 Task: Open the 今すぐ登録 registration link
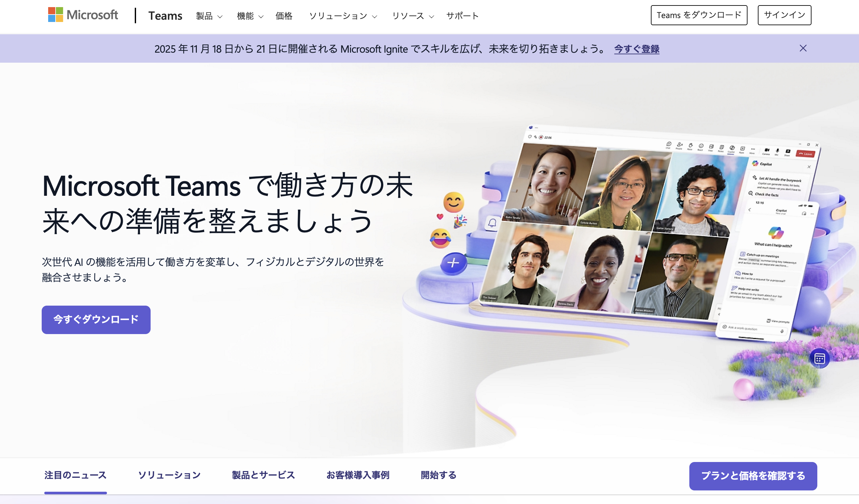click(636, 49)
